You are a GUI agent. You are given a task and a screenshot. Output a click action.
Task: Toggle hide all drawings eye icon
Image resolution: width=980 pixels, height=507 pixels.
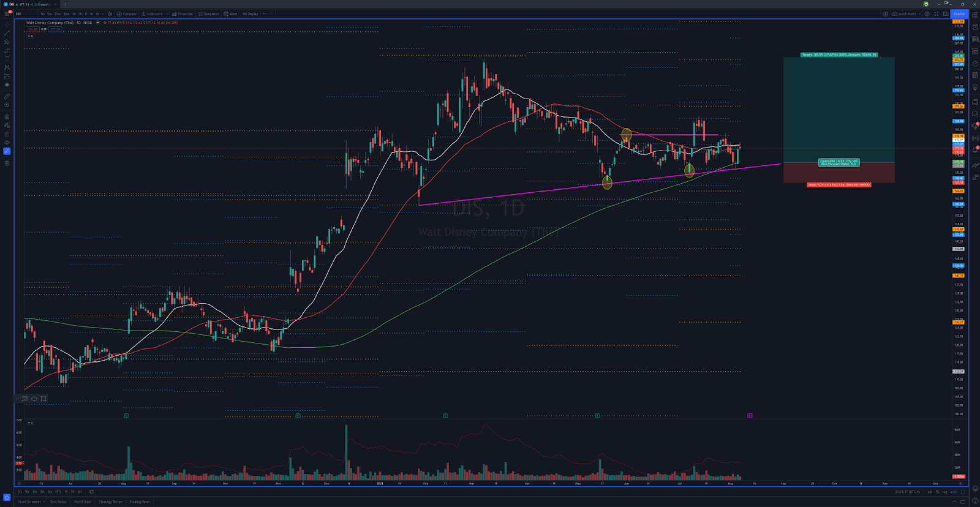point(7,143)
